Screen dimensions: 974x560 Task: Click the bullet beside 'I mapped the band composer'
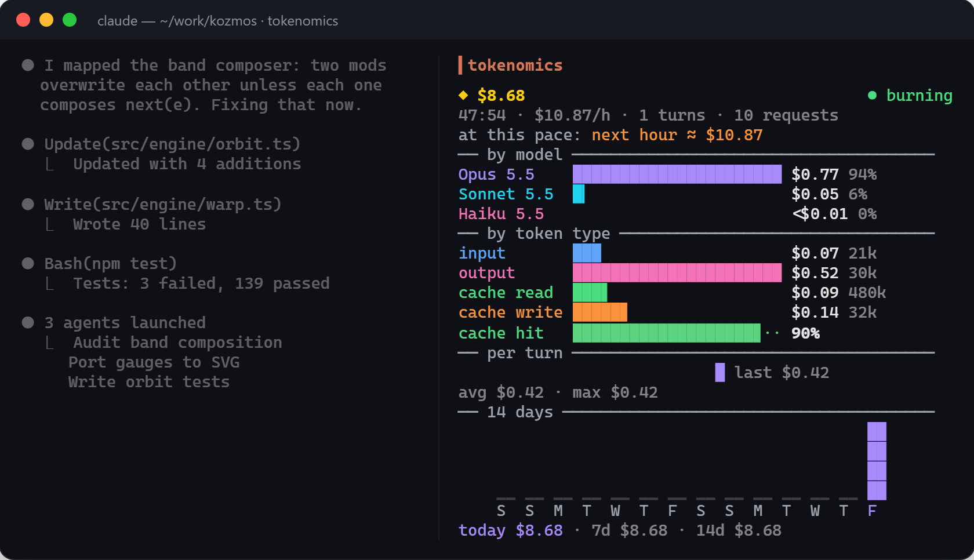(x=28, y=65)
